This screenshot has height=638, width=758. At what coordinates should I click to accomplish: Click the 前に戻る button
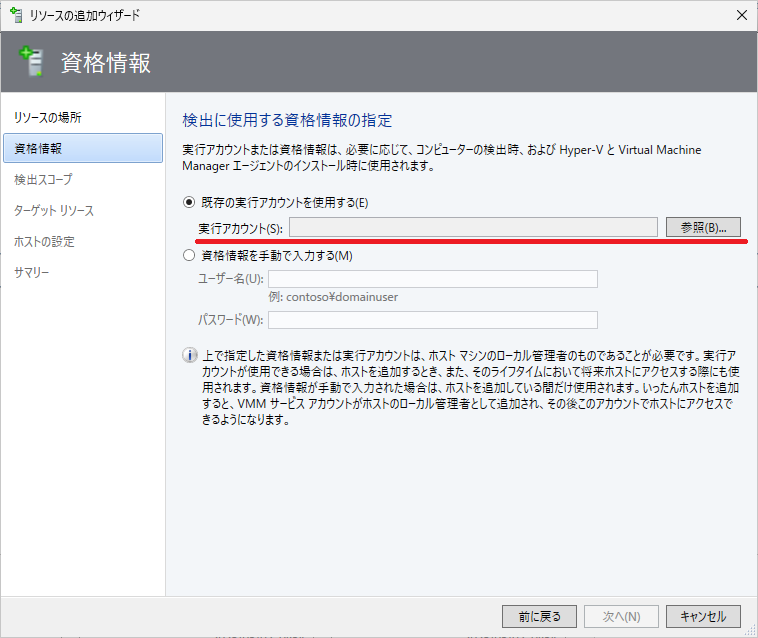click(x=539, y=616)
